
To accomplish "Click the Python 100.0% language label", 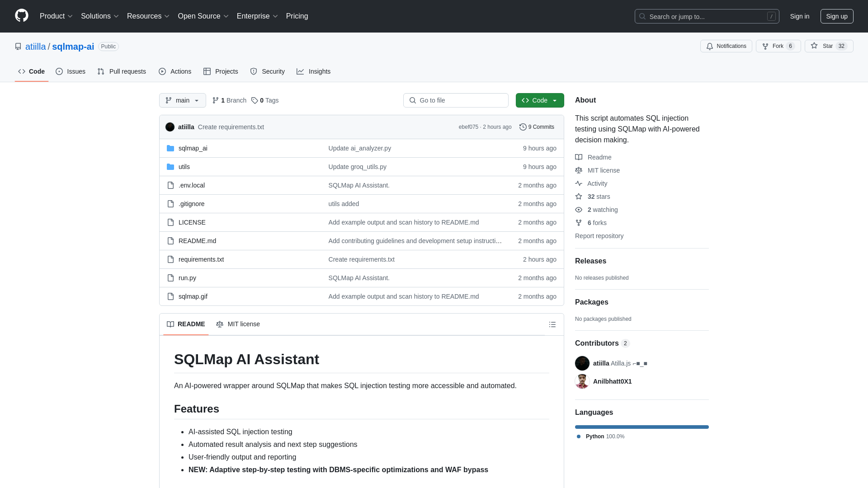I will click(601, 436).
